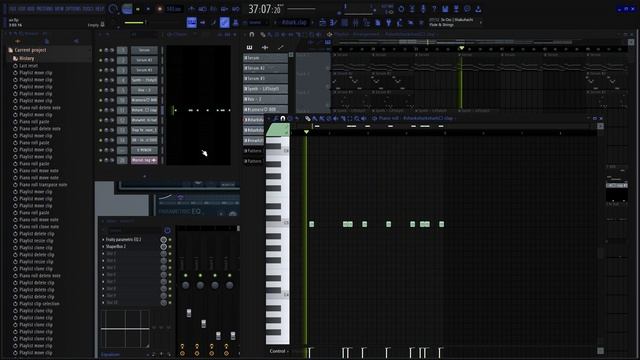Click the second mixer track volume fader
Viewport: 640px width, 360px height.
click(x=204, y=324)
